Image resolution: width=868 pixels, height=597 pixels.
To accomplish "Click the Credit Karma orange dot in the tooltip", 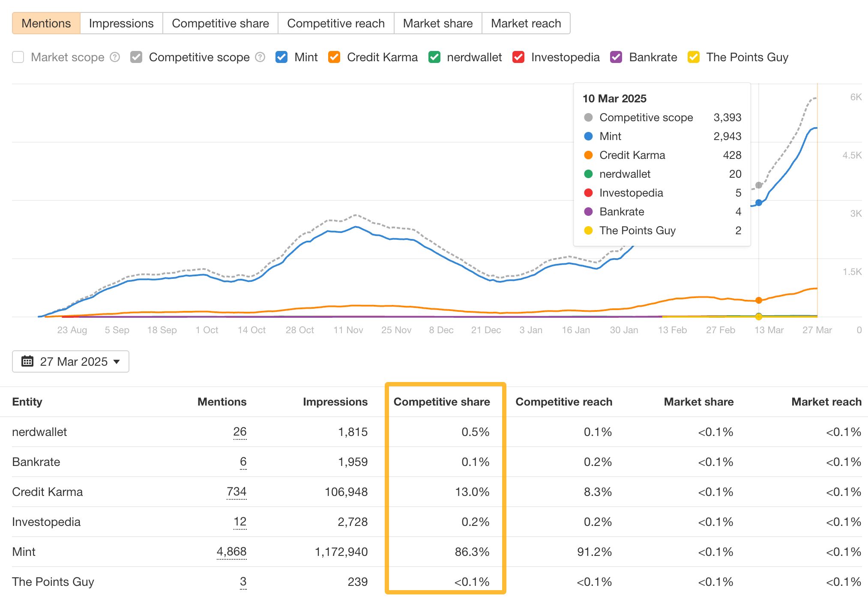I will click(589, 155).
